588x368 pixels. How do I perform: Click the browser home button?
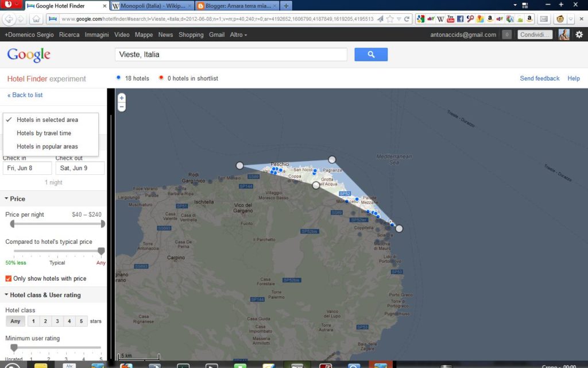point(36,18)
